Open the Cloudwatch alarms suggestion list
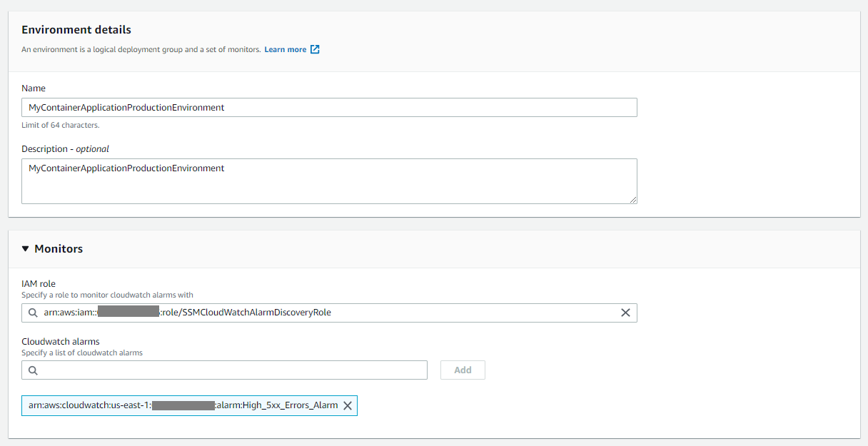Image resolution: width=868 pixels, height=446 pixels. pyautogui.click(x=214, y=370)
